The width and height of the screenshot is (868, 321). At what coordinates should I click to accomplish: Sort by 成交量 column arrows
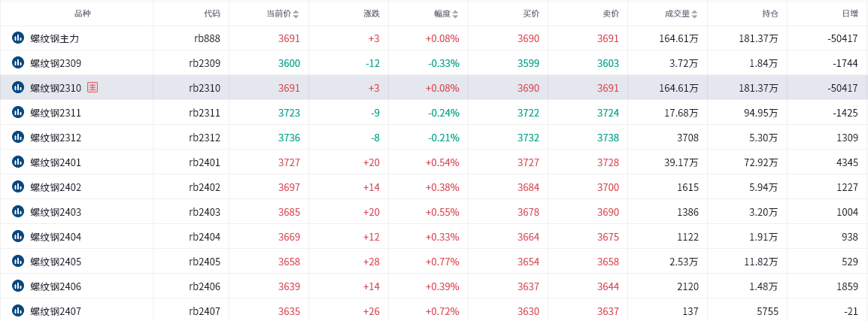(x=695, y=14)
